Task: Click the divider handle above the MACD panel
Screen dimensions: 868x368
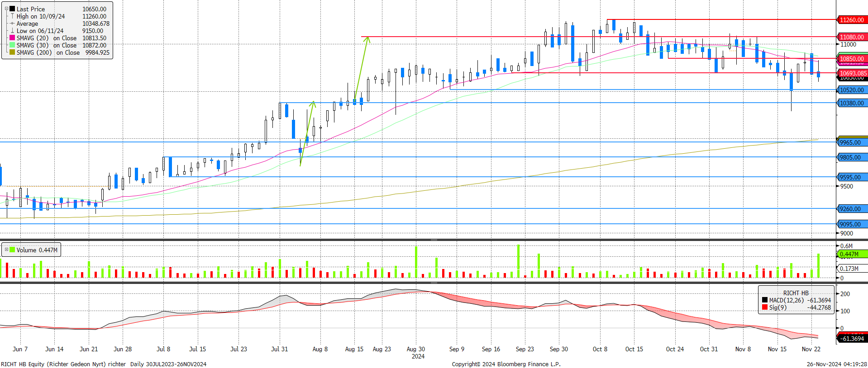Action: [434, 283]
